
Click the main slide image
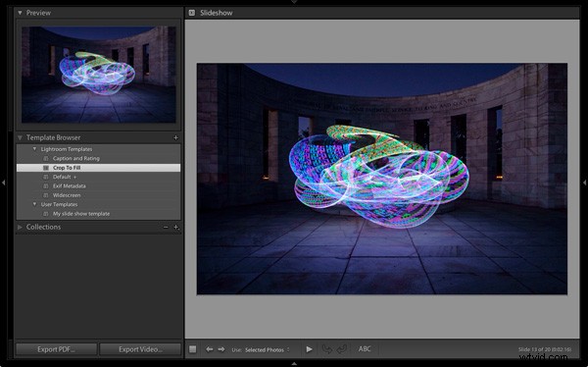coord(382,179)
